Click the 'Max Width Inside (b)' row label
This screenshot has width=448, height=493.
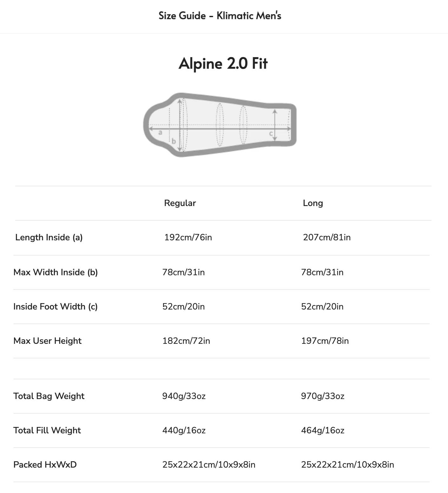point(56,272)
